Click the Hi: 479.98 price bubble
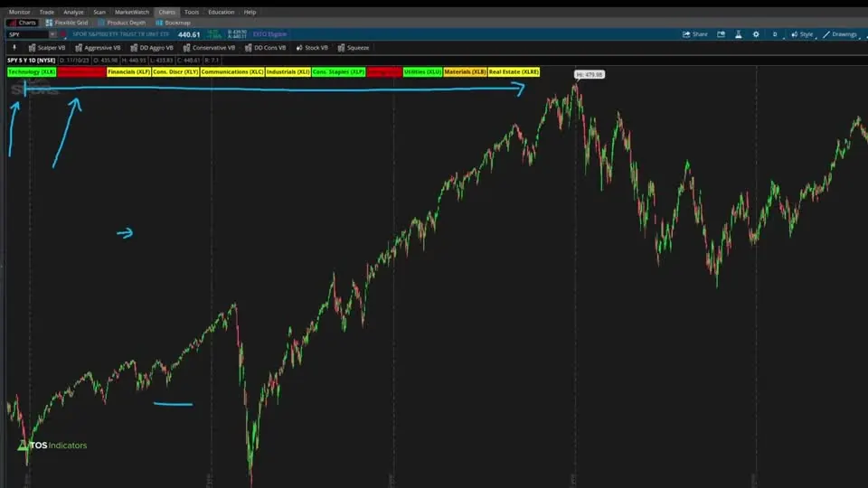 [589, 74]
